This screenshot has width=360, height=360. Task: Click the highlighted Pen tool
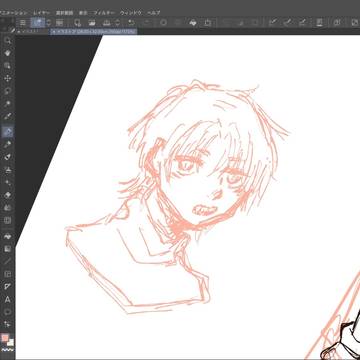click(x=8, y=132)
